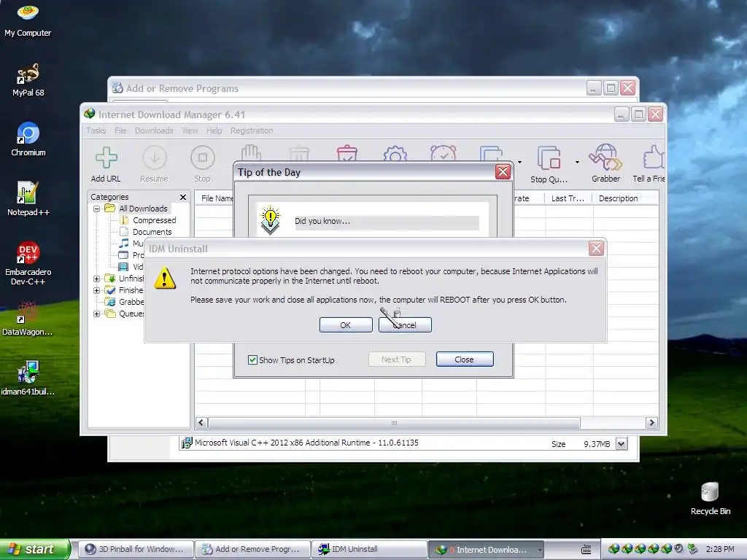This screenshot has height=560, width=747.
Task: Click the Add URL toolbar icon
Action: tap(106, 158)
